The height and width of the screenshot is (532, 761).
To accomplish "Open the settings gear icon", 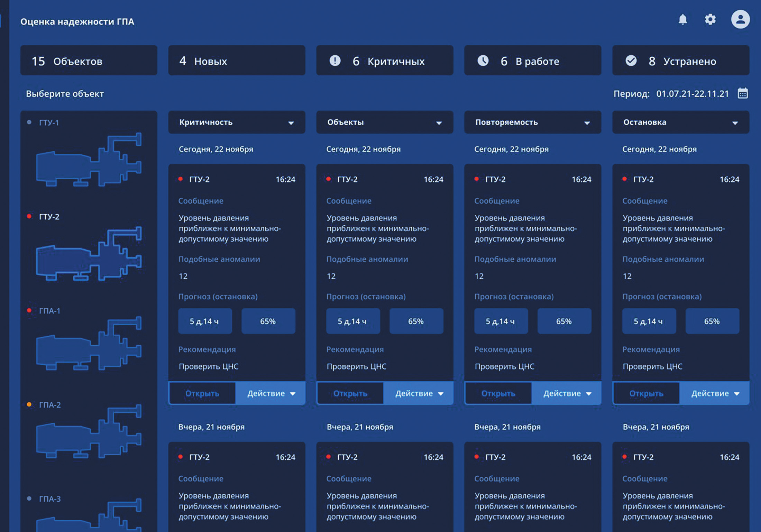I will tap(710, 19).
